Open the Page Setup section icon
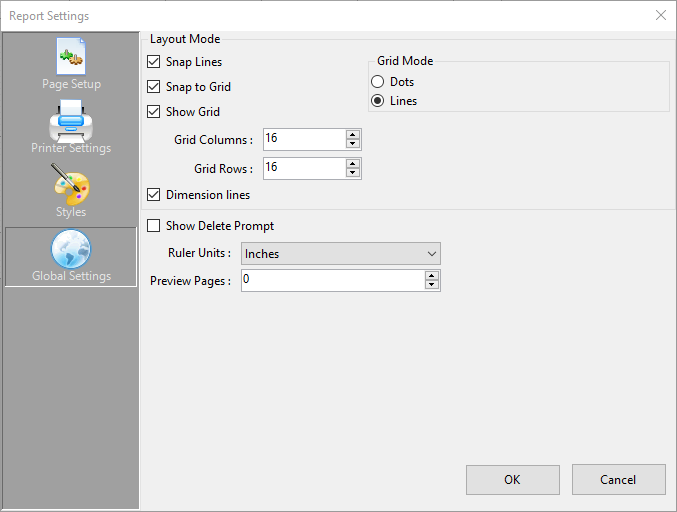The width and height of the screenshot is (677, 512). [71, 57]
